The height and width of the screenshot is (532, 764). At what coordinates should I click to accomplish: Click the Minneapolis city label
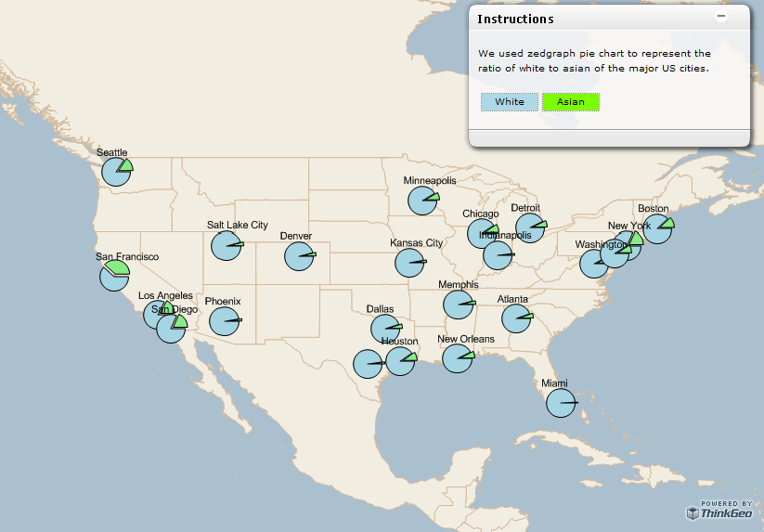pyautogui.click(x=430, y=180)
